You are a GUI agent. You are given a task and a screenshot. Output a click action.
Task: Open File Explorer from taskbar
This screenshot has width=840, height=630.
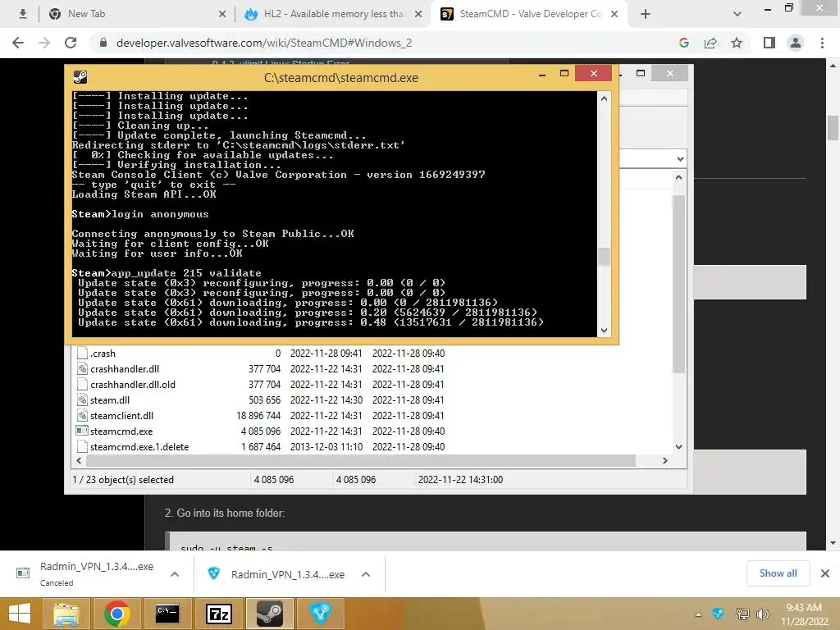point(66,614)
